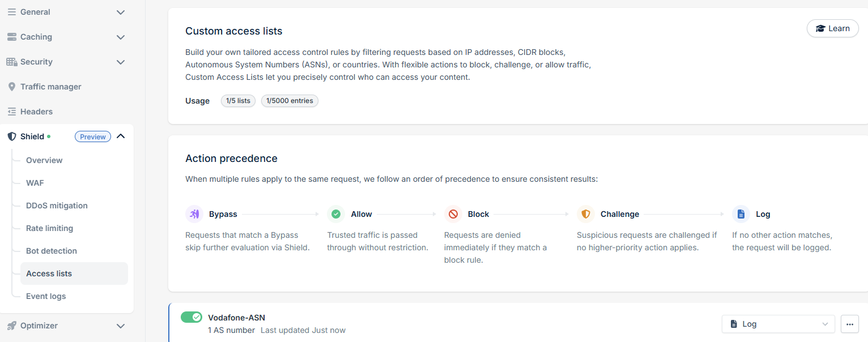The height and width of the screenshot is (342, 868).
Task: Open the Log action dropdown for Vodafone-ASN
Action: click(777, 323)
